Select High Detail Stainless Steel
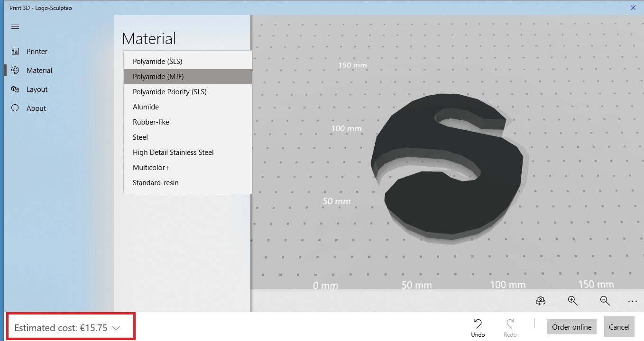The height and width of the screenshot is (341, 644). click(x=187, y=153)
